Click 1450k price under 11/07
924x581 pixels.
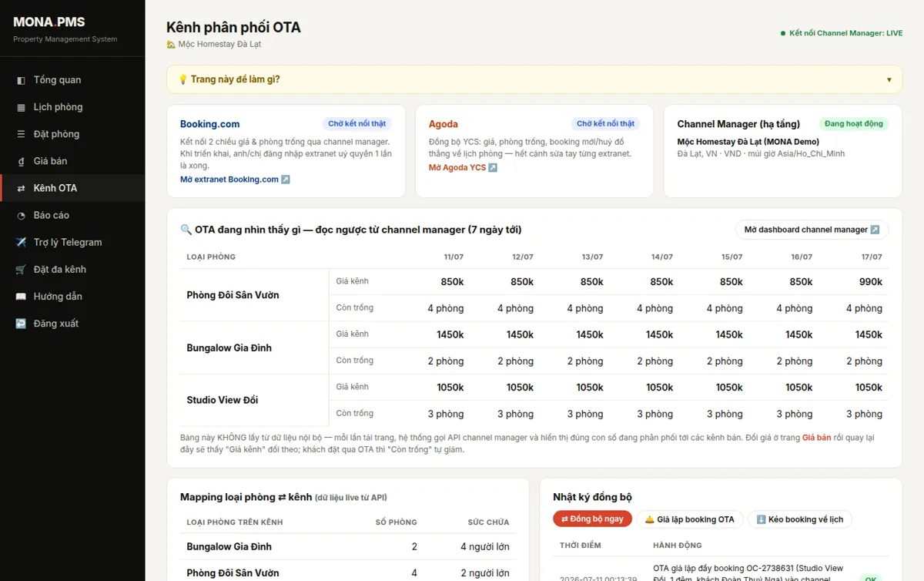pos(450,334)
